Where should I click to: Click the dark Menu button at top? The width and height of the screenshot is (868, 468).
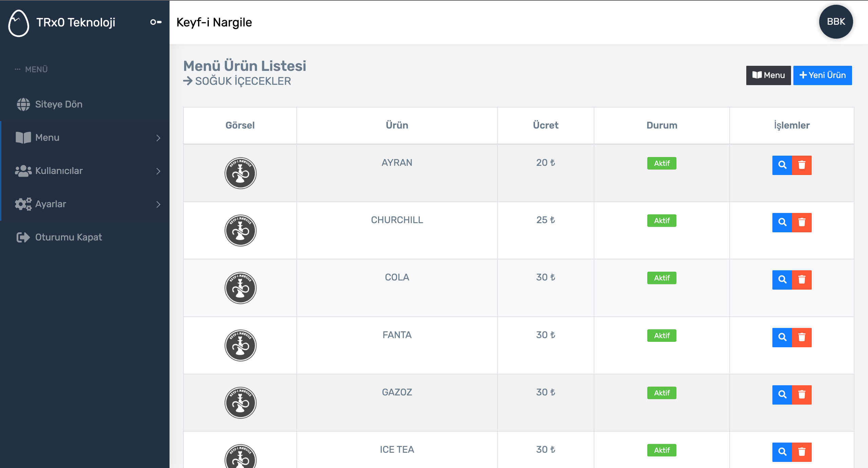click(768, 75)
